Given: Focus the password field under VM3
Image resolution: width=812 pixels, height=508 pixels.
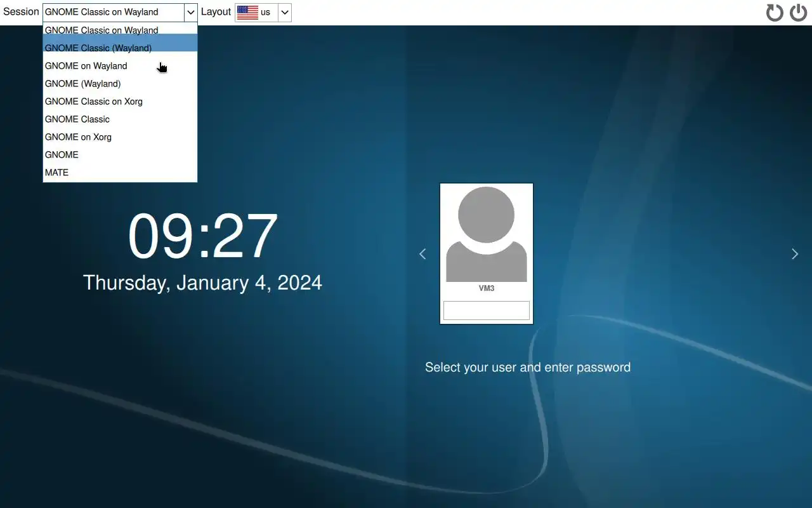Looking at the screenshot, I should point(487,311).
